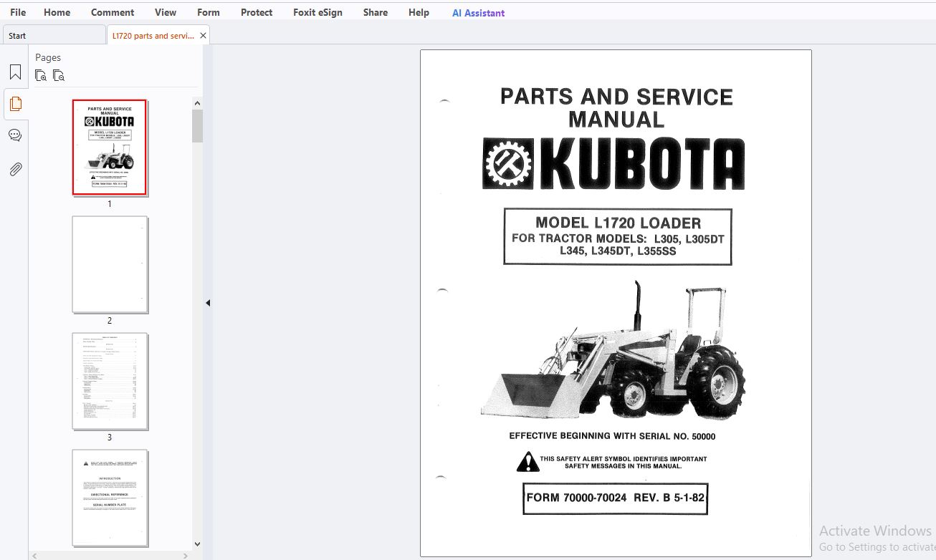Click the 'MODEL L1720 LOADER' heading text

click(618, 223)
